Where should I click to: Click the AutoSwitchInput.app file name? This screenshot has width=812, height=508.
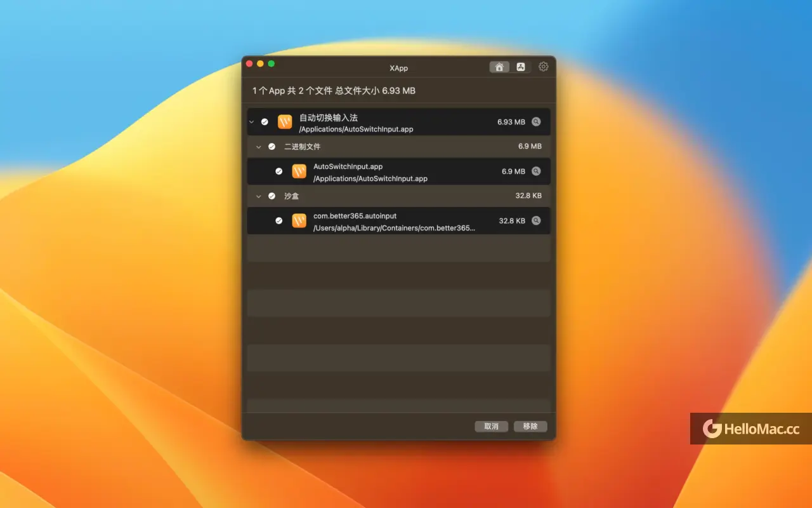tap(348, 166)
